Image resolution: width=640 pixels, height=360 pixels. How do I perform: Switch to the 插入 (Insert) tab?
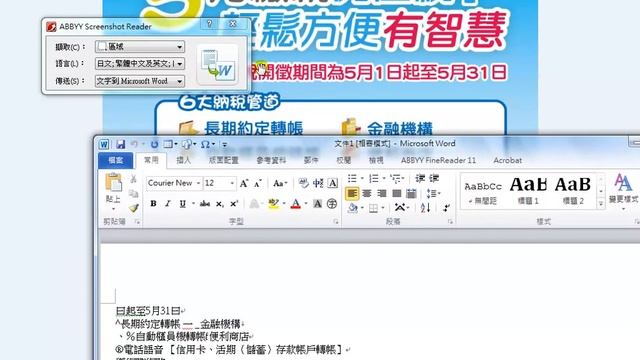tap(183, 160)
